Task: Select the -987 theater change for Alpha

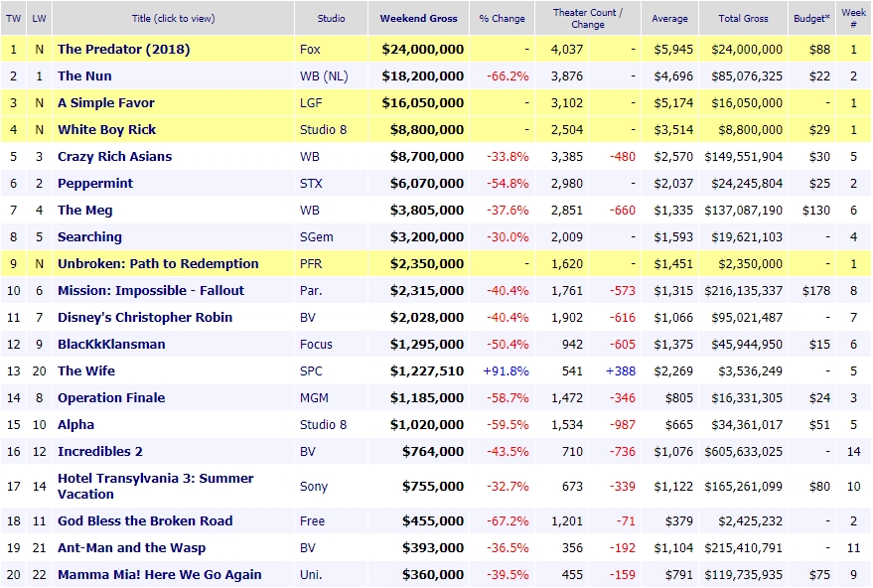Action: point(623,424)
